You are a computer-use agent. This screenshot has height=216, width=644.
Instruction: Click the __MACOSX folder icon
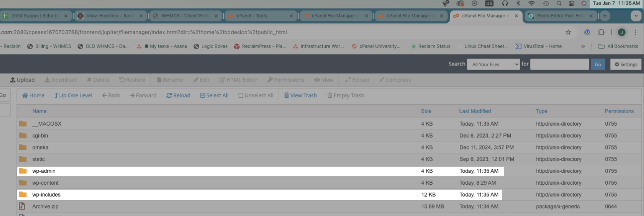point(22,123)
